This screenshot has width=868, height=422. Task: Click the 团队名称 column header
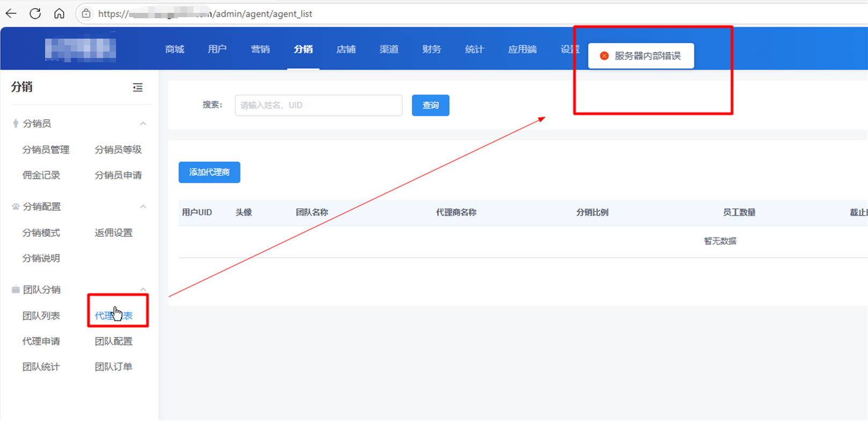coord(312,213)
